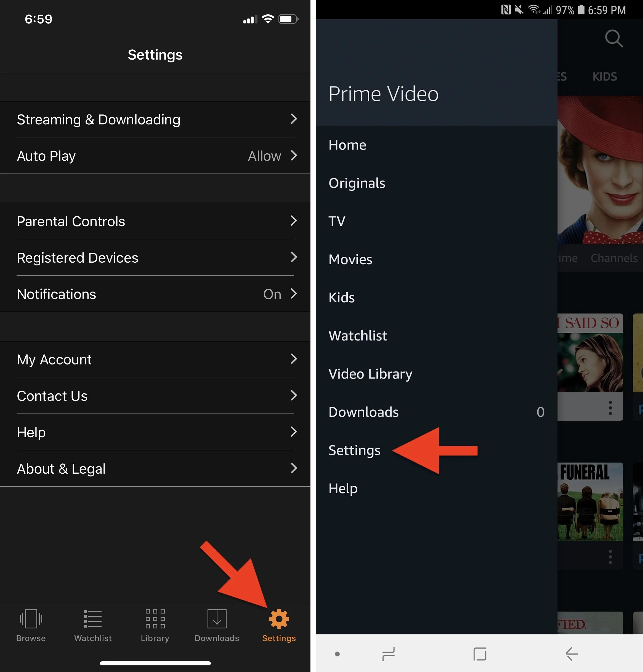The image size is (643, 672).
Task: Expand My Account settings
Action: 153,359
